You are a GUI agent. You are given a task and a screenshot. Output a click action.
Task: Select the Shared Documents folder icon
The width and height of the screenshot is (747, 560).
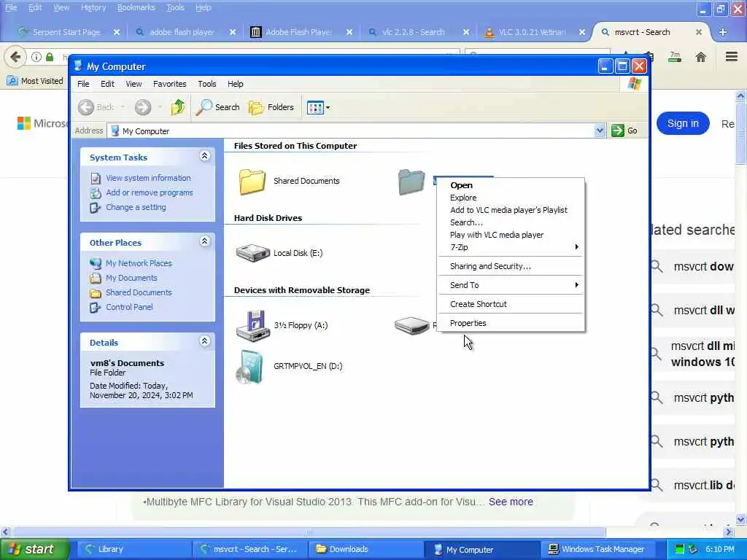(252, 182)
